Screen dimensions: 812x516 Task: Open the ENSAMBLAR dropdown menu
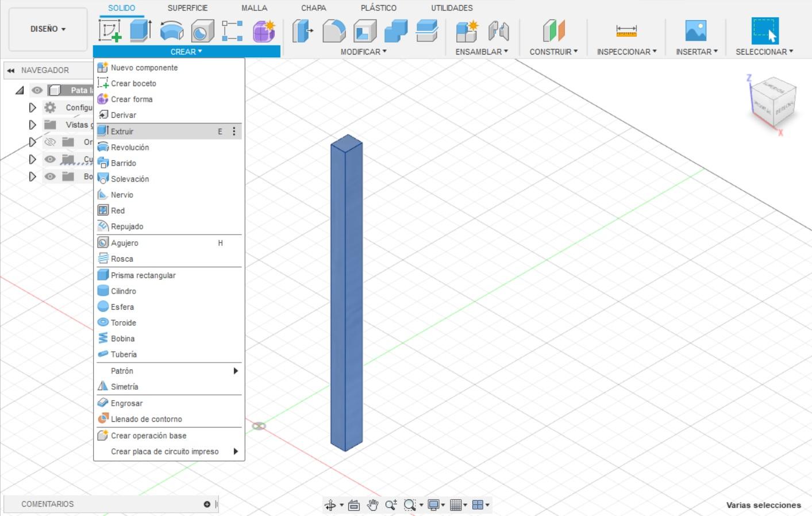pyautogui.click(x=482, y=52)
